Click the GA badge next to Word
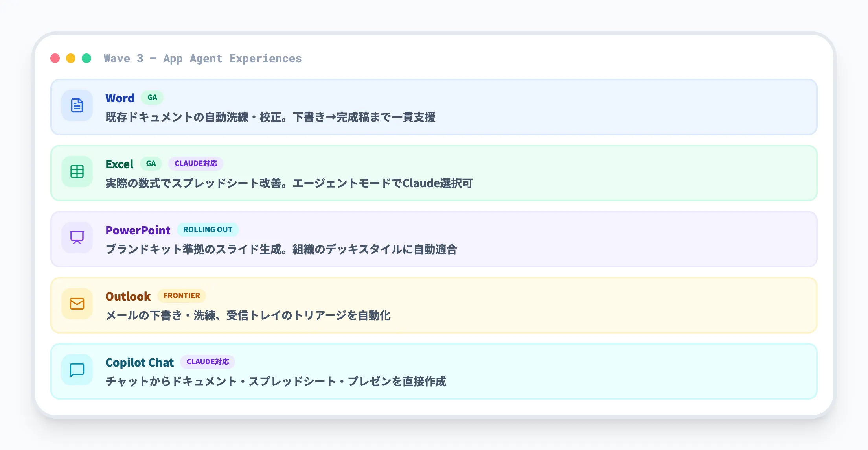The height and width of the screenshot is (450, 868). (152, 97)
